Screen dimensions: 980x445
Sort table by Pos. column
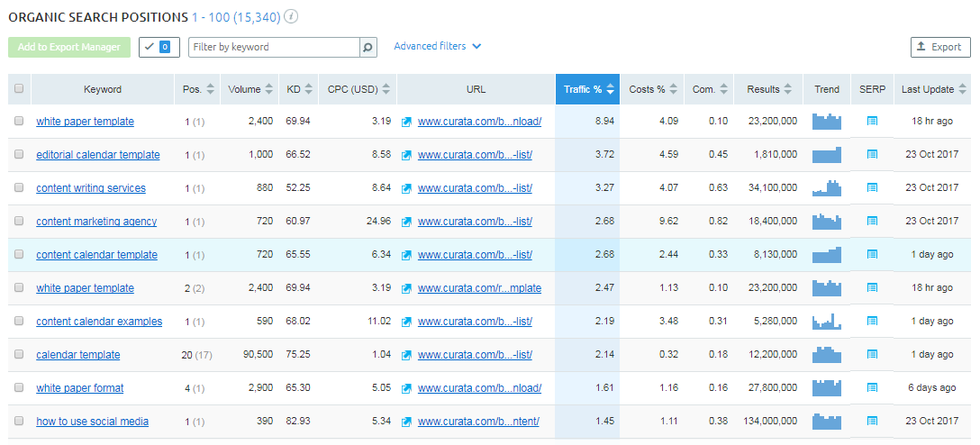click(x=198, y=89)
